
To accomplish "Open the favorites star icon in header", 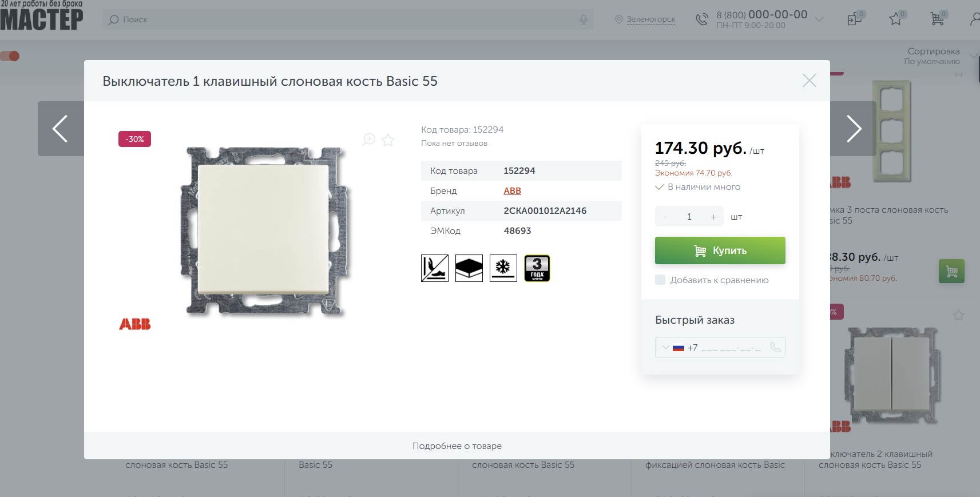I will (x=896, y=19).
